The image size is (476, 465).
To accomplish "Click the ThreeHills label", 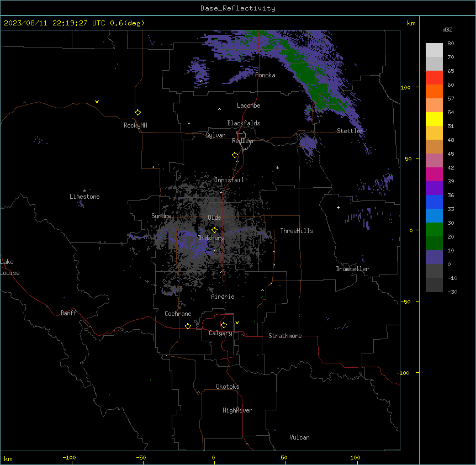I will (297, 231).
